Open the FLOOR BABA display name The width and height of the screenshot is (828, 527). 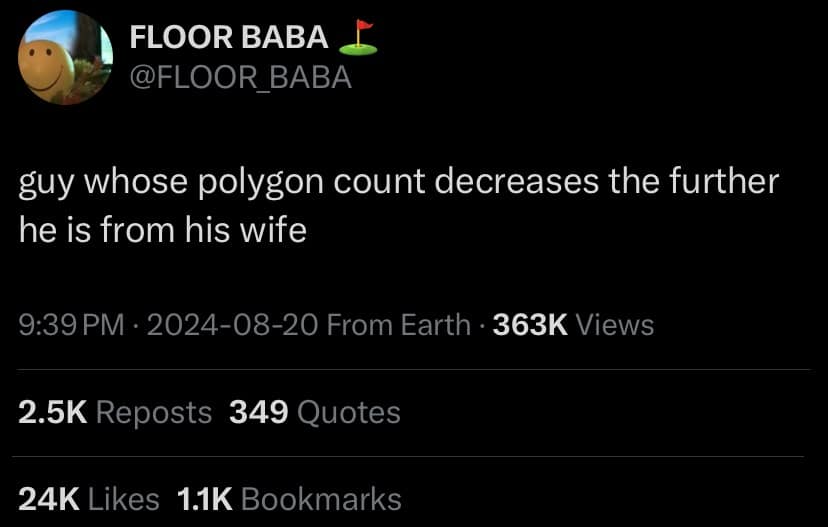tap(229, 38)
